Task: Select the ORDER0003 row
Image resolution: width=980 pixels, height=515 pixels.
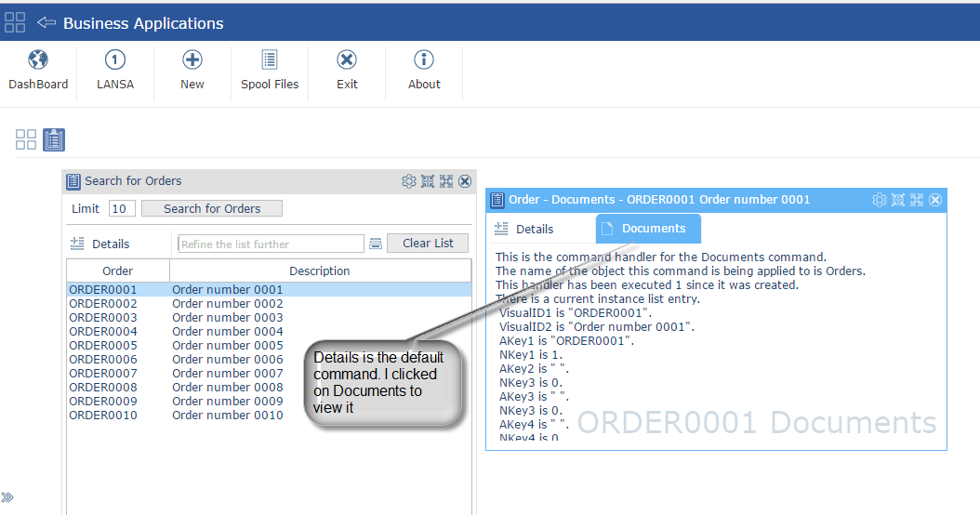Action: click(269, 318)
